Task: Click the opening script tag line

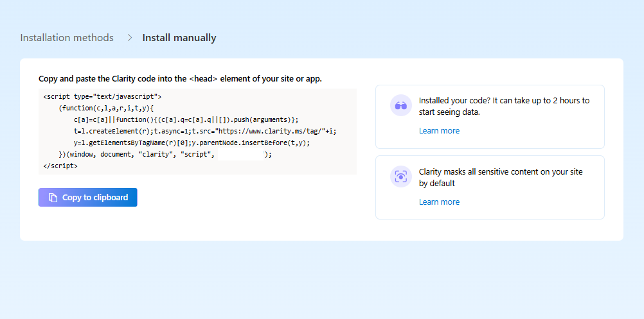Action: click(x=102, y=96)
